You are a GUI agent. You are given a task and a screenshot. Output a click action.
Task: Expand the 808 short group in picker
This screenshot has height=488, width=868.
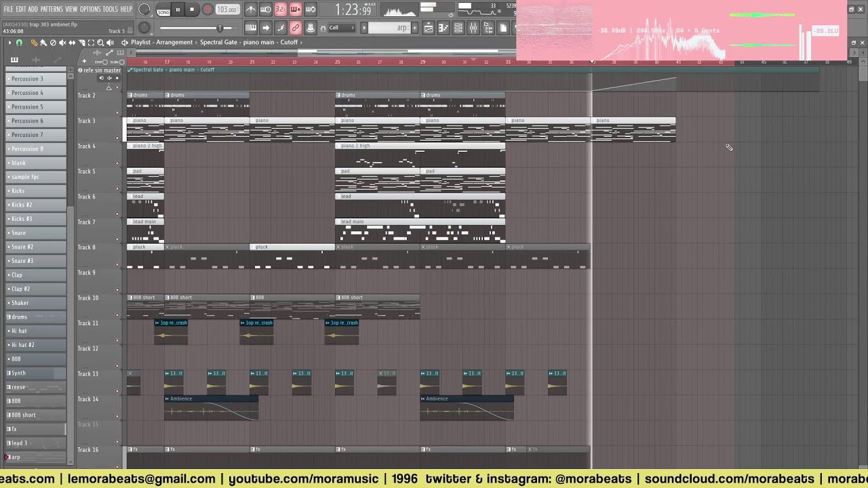(9, 415)
